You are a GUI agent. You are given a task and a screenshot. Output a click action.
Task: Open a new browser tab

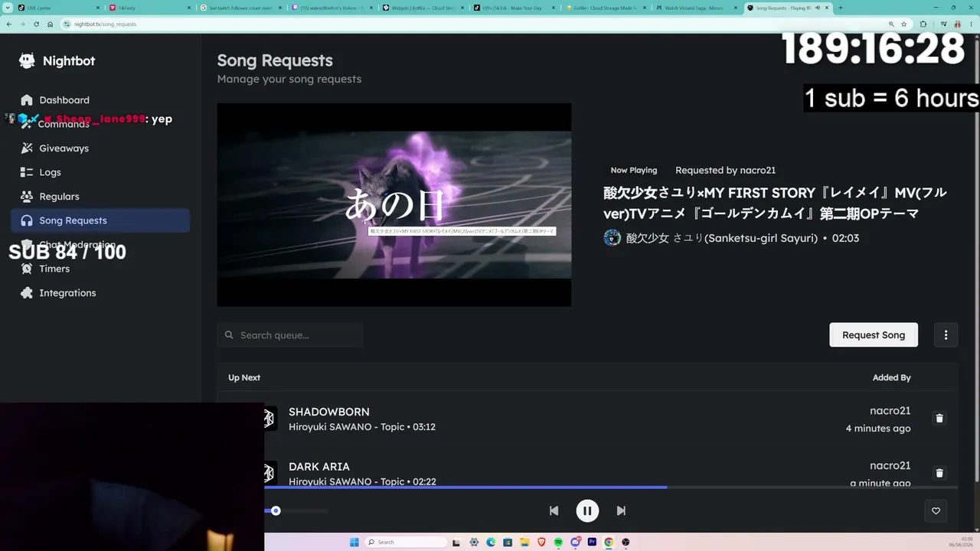click(x=840, y=8)
